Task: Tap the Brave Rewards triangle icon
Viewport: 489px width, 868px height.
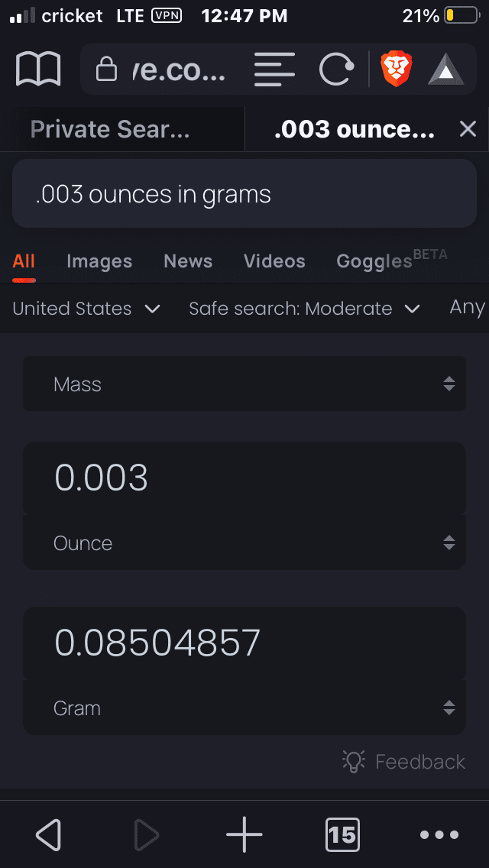Action: click(x=445, y=70)
